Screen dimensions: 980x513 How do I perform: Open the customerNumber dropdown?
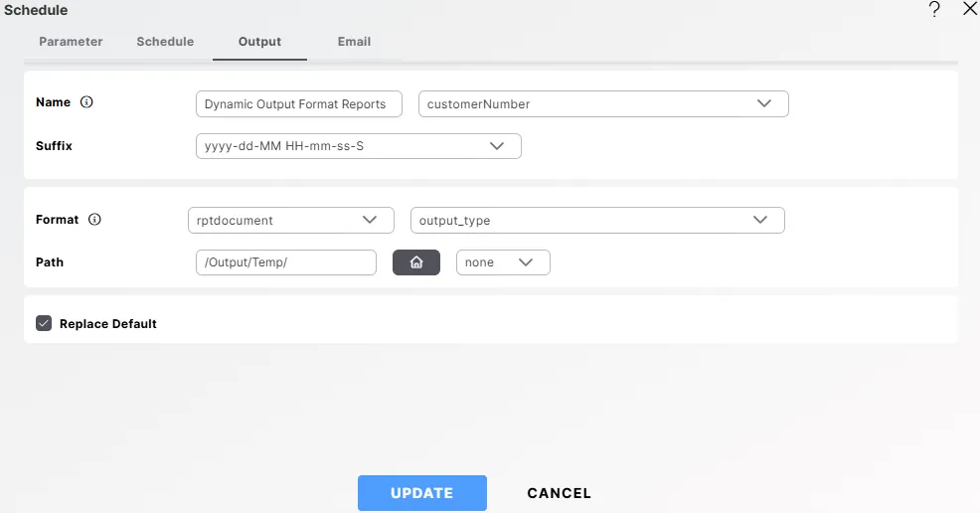click(x=603, y=104)
